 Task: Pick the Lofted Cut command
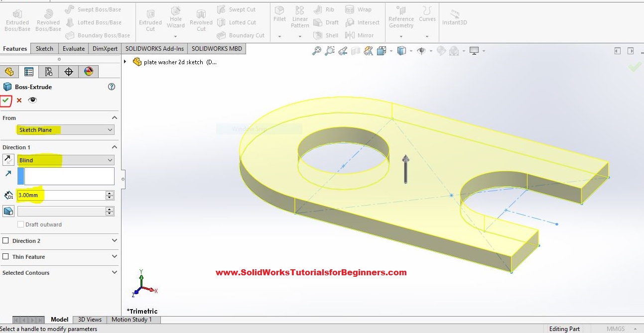point(236,22)
